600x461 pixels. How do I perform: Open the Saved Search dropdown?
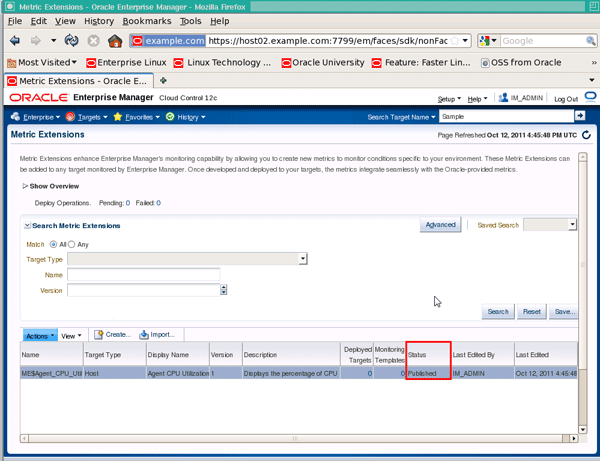(572, 225)
